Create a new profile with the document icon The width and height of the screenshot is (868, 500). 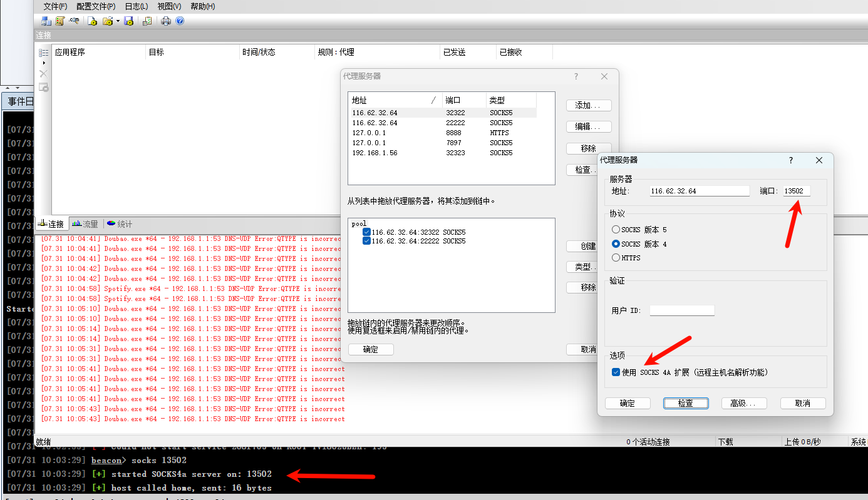point(93,21)
